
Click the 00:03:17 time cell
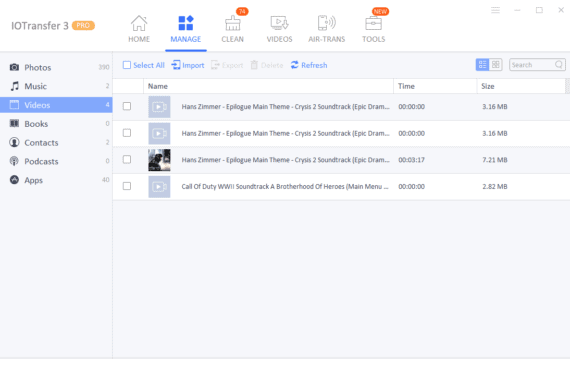(412, 160)
